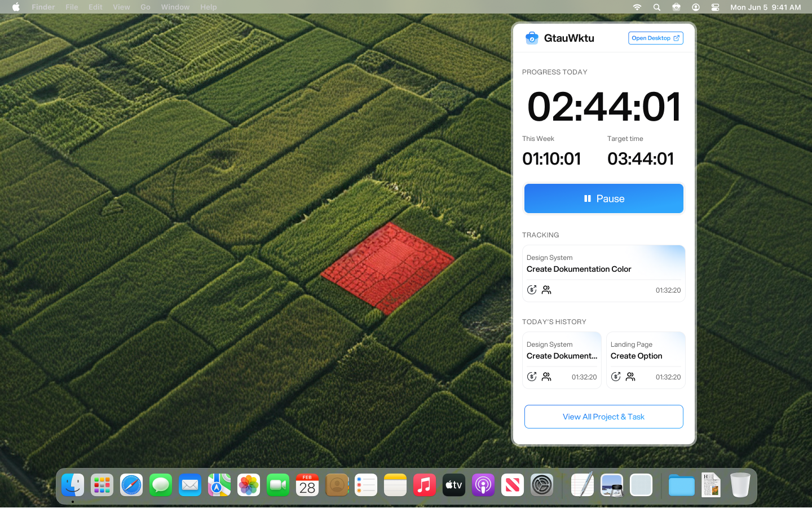Open the Go menu in the menu bar
Image resolution: width=812 pixels, height=508 pixels.
point(145,7)
